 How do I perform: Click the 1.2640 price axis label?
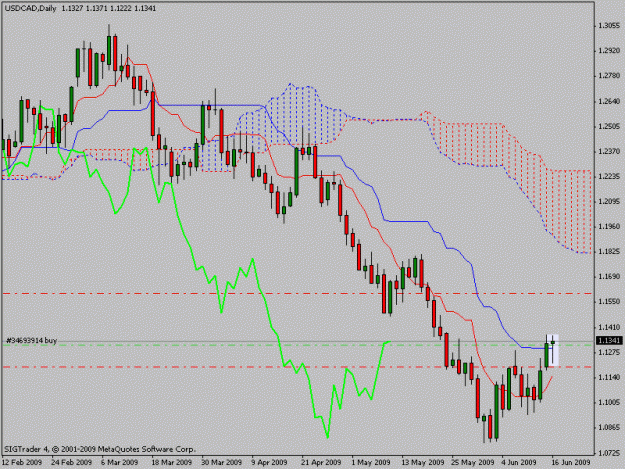pyautogui.click(x=609, y=101)
